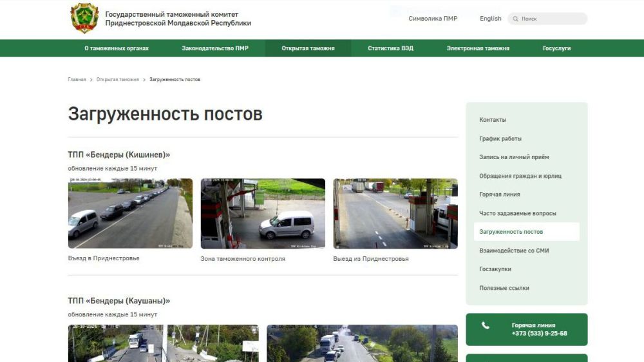Switch language to English
Image resolution: width=644 pixels, height=362 pixels.
(x=490, y=19)
